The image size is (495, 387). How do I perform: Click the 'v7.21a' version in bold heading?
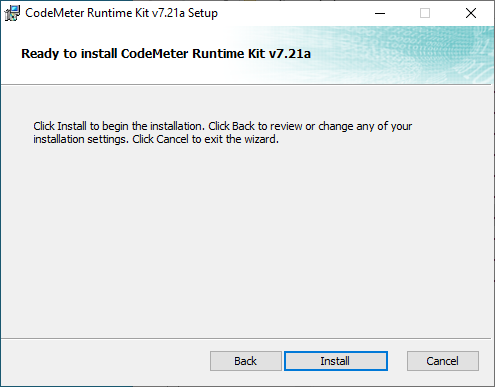click(x=289, y=53)
